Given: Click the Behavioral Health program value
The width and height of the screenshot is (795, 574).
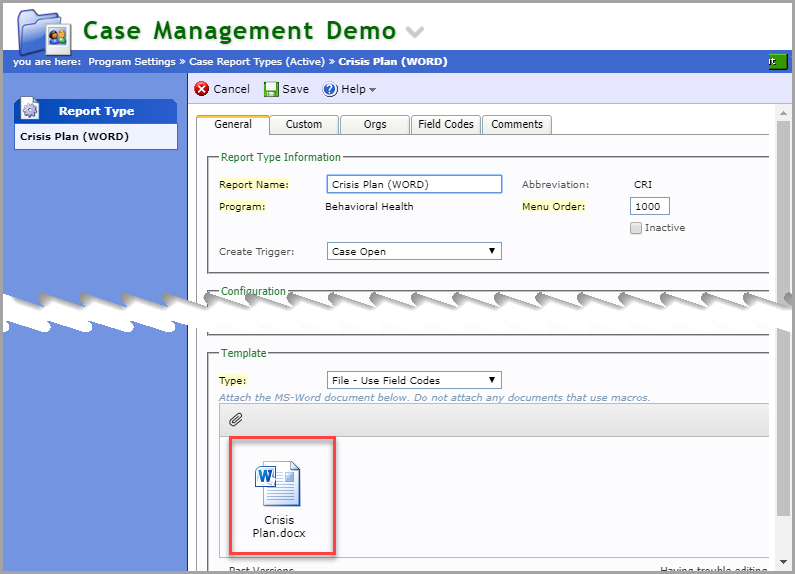Looking at the screenshot, I should point(369,206).
